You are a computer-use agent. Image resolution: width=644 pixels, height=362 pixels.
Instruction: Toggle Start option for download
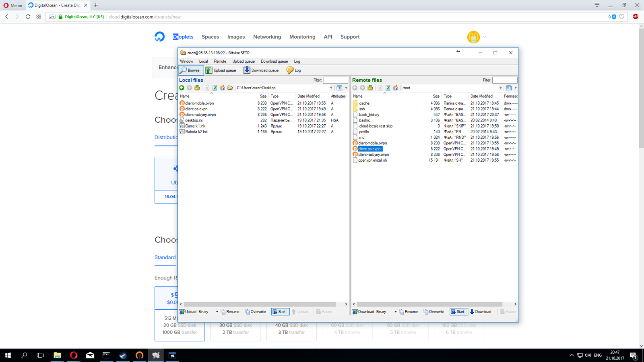tap(458, 312)
